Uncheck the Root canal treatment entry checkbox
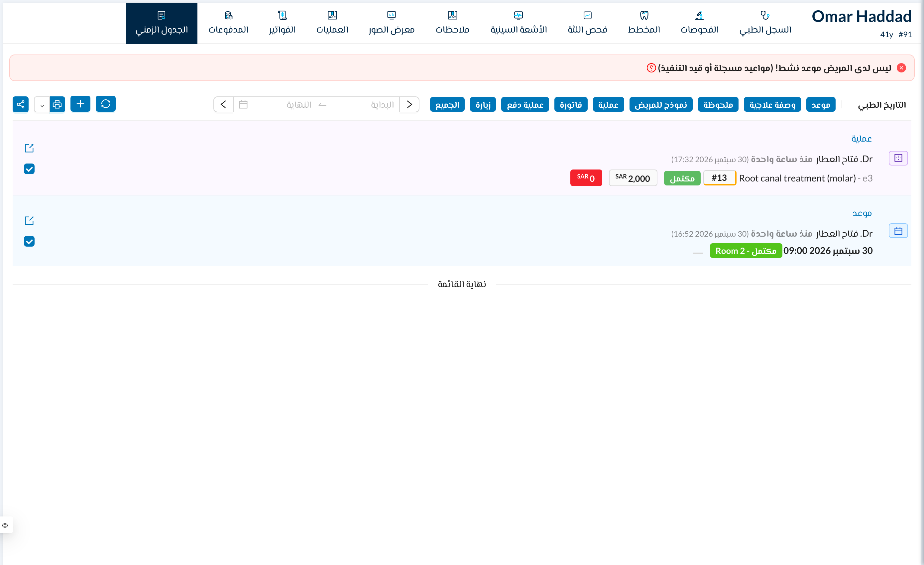 click(29, 169)
